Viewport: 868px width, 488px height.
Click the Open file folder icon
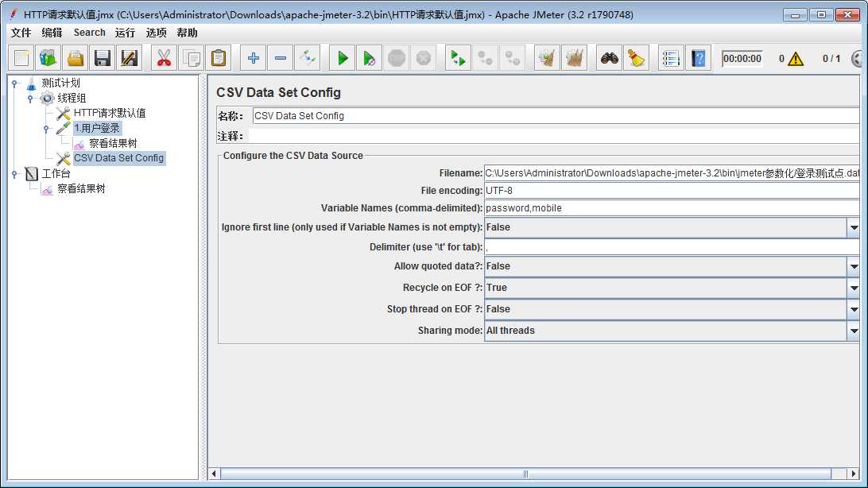(76, 58)
